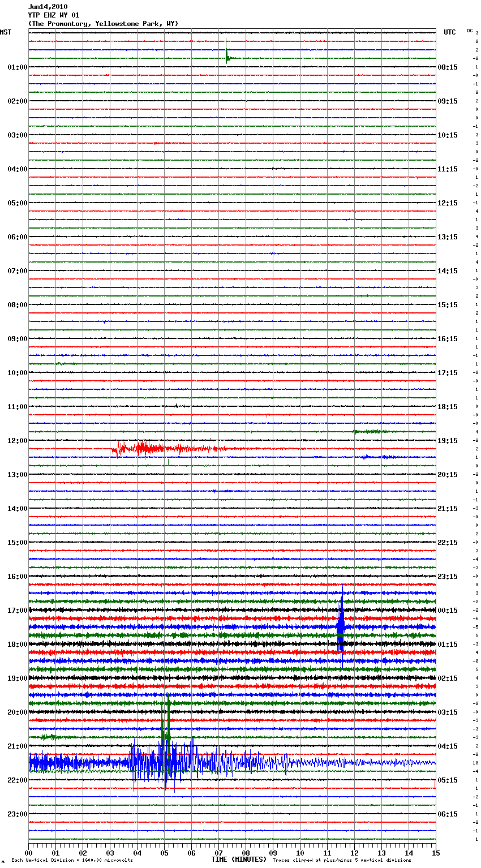The width and height of the screenshot is (481, 868).
Task: Click minute tick 07 on time axis
Action: click(218, 853)
